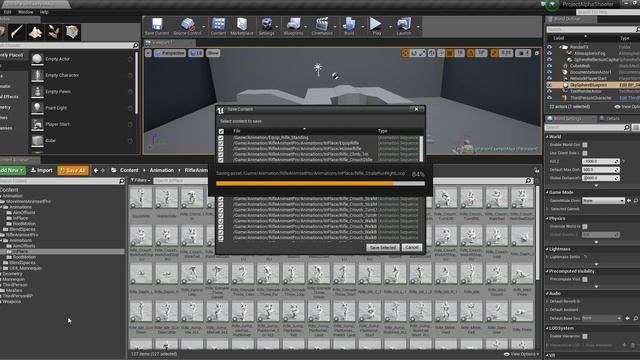Toggle rotation snapping icon in viewport
Image resolution: width=640 pixels, height=360 pixels.
pyautogui.click(x=471, y=53)
